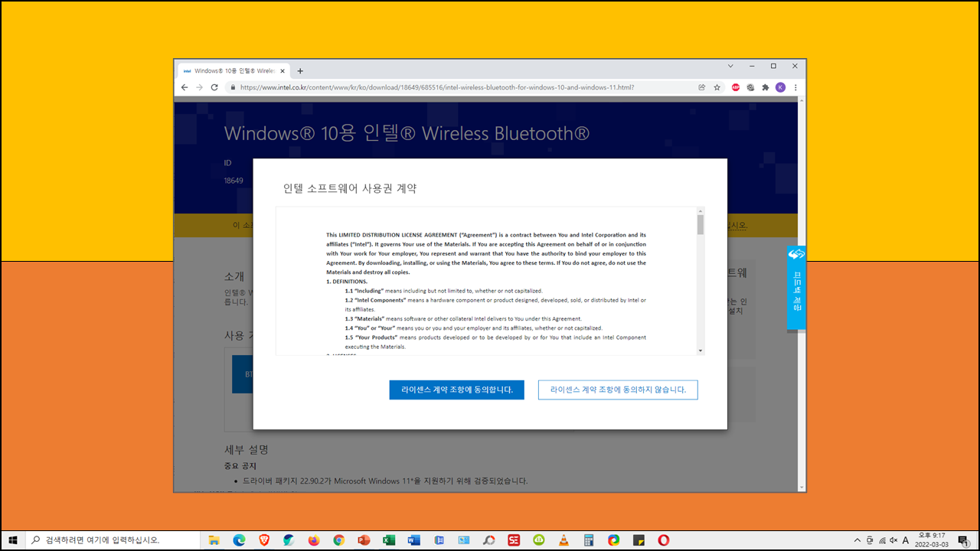Launch Firefox from the taskbar
The image size is (980, 551).
[x=314, y=540]
